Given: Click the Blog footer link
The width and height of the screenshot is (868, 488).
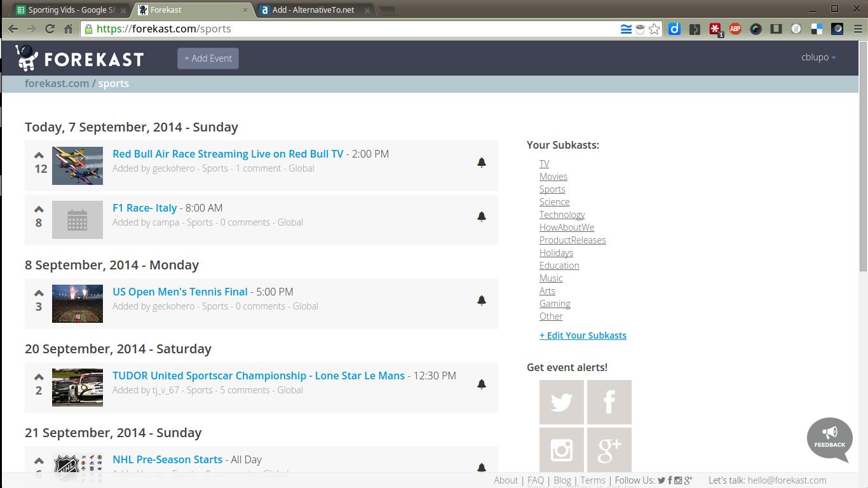Looking at the screenshot, I should click(562, 480).
